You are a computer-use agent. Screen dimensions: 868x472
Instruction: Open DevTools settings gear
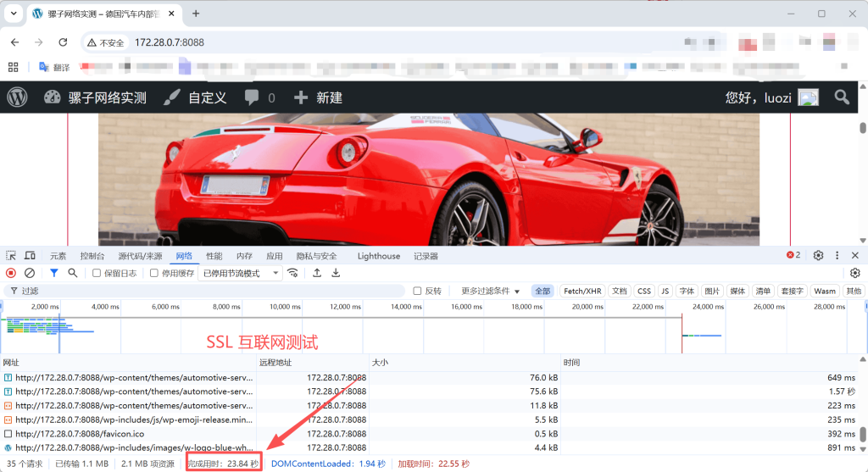818,256
